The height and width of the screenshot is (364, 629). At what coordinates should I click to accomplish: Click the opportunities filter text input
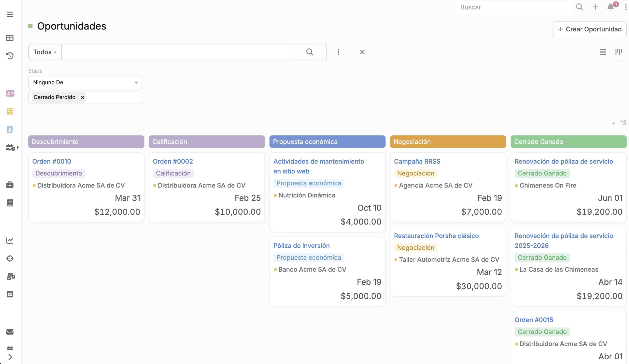point(177,52)
